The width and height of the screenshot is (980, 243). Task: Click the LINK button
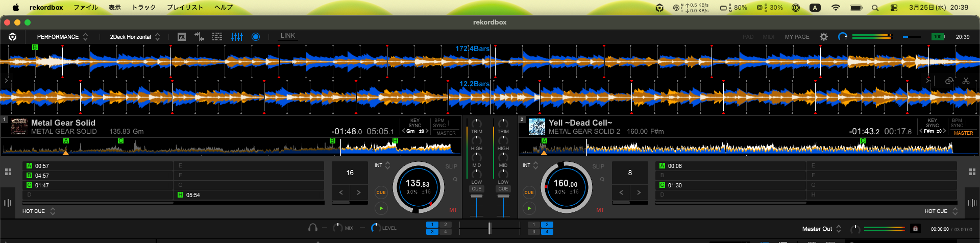(x=287, y=36)
